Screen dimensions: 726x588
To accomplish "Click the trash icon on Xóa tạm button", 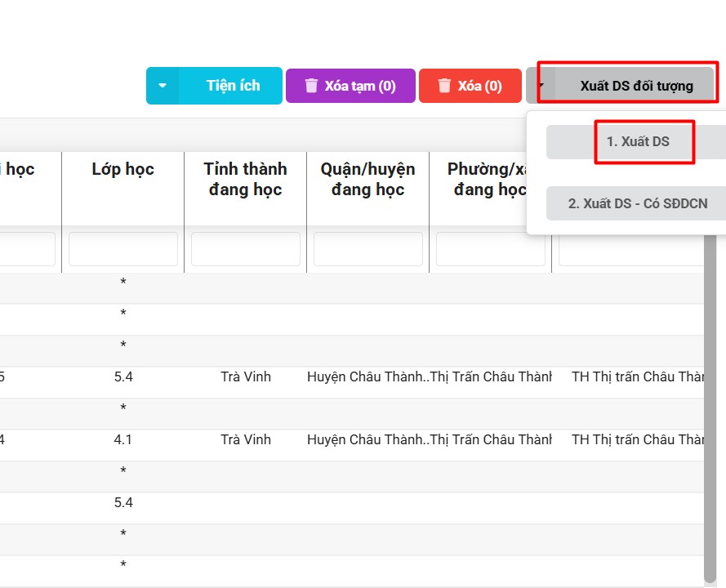I will point(311,86).
